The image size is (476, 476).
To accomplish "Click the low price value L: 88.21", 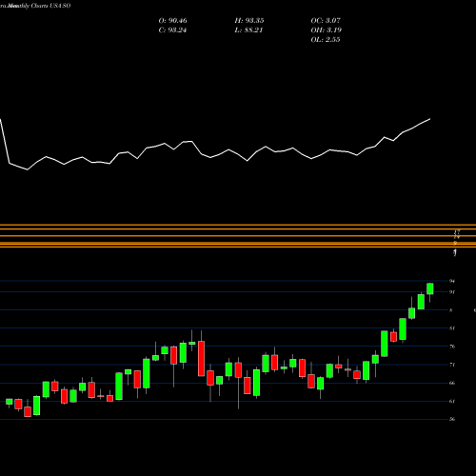I will (248, 30).
